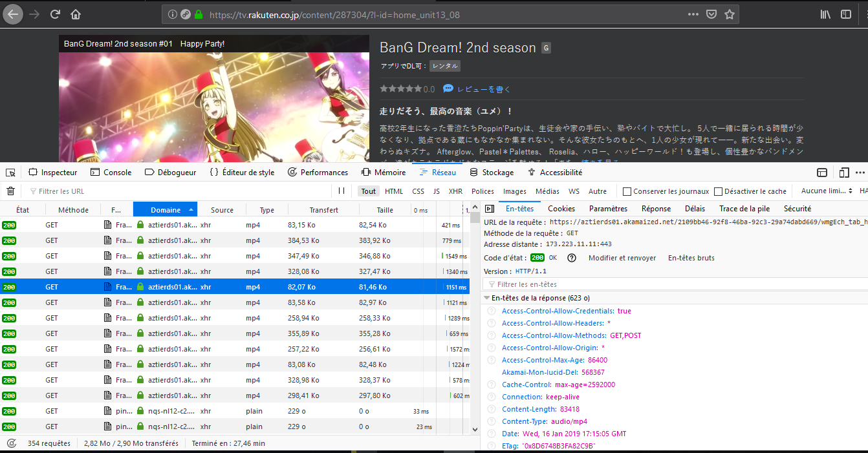
Task: Toggle the XHR request filter
Action: [x=456, y=191]
